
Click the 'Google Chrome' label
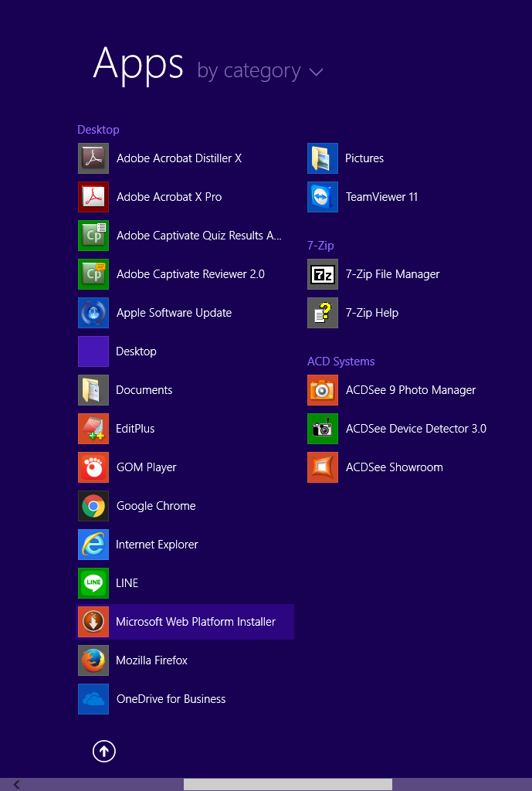156,506
